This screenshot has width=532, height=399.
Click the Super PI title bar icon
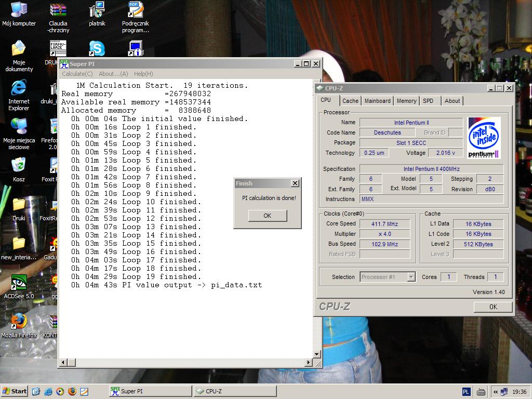(64, 64)
